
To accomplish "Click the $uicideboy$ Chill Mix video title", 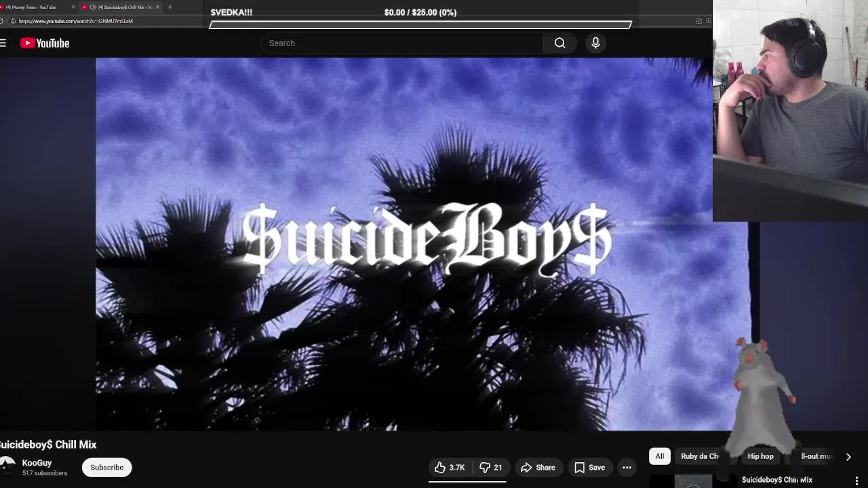I will pyautogui.click(x=48, y=445).
